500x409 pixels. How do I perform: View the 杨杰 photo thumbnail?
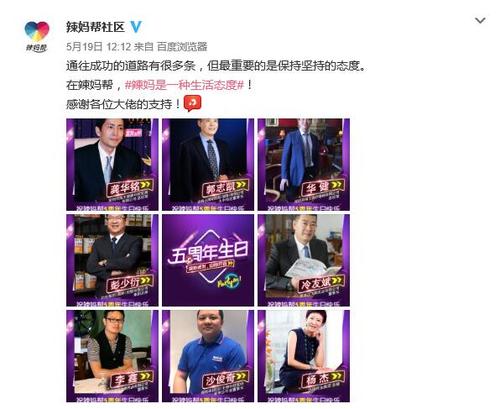(304, 356)
